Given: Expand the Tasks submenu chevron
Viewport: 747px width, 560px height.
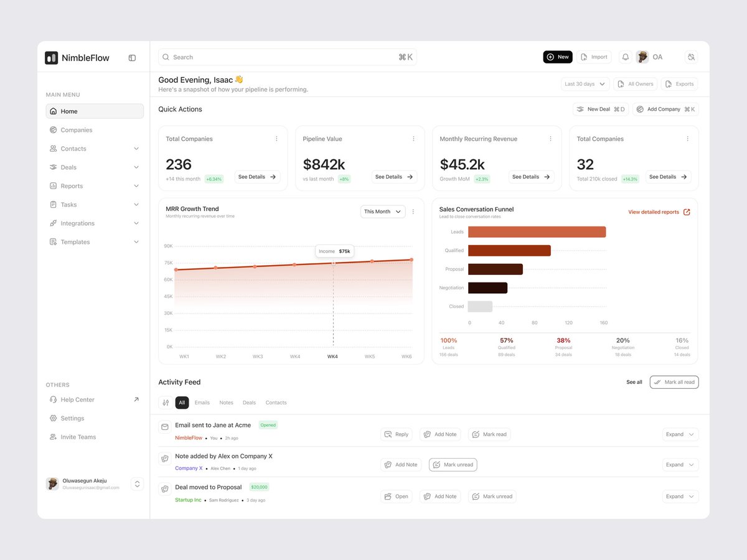Looking at the screenshot, I should point(136,205).
